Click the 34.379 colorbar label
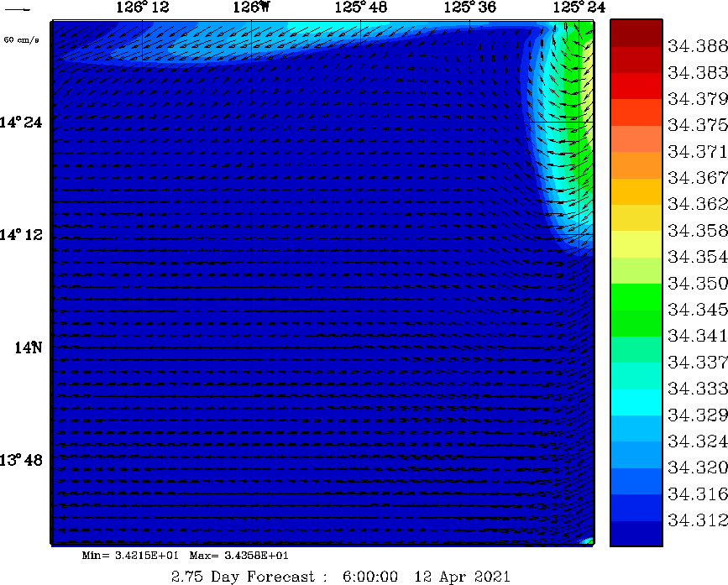Viewport: 728px width, 585px height. pyautogui.click(x=698, y=99)
